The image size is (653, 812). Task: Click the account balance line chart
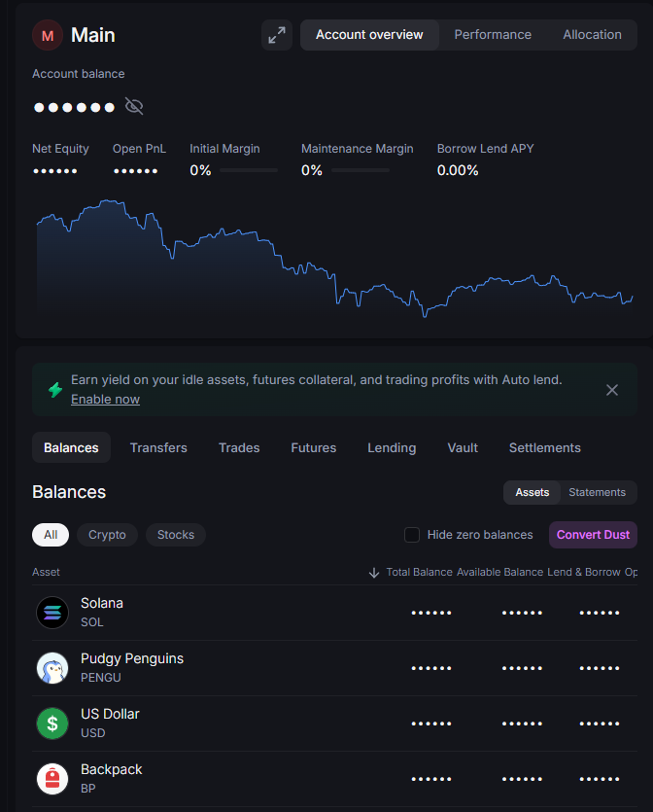click(x=335, y=258)
